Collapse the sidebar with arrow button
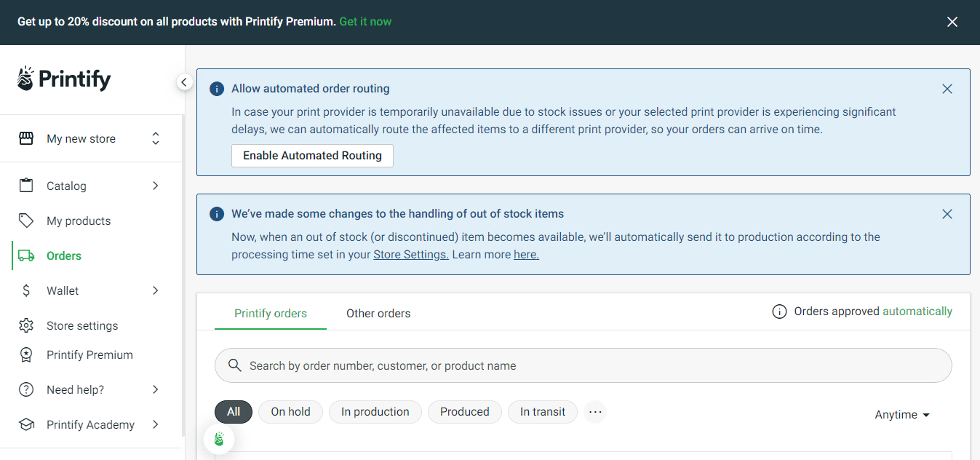 (184, 82)
